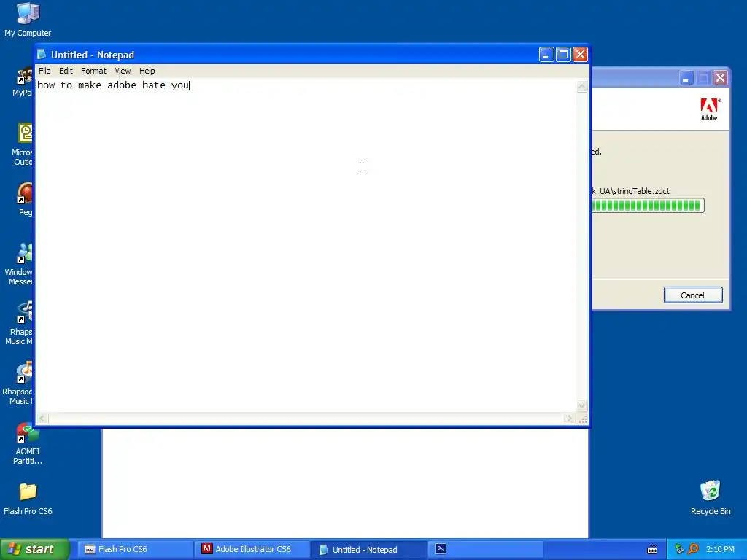This screenshot has width=747, height=560.
Task: Click the stringTable.zdct file path text
Action: 631,191
